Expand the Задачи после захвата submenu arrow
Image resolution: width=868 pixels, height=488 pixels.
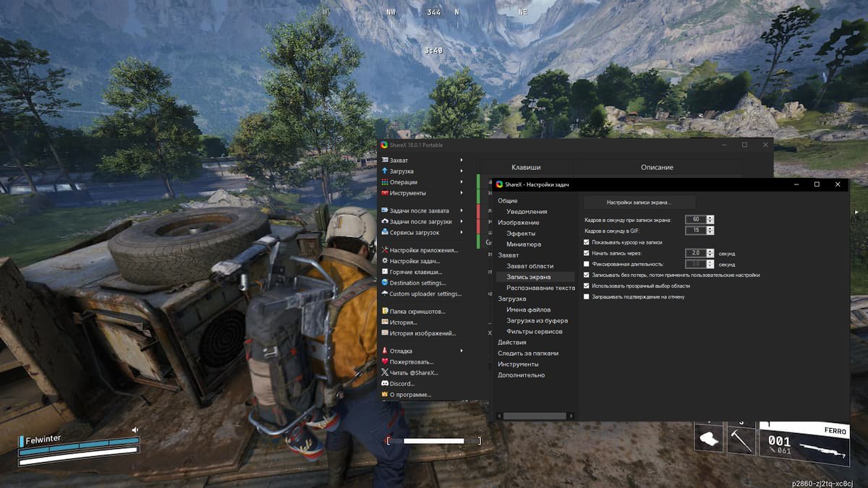pyautogui.click(x=461, y=210)
